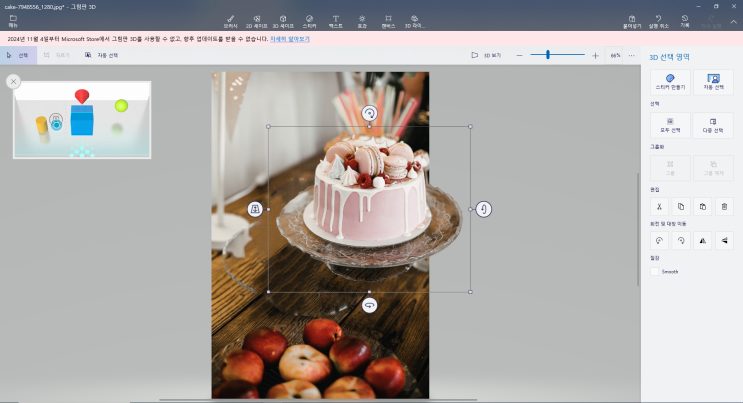The height and width of the screenshot is (403, 743).
Task: Open the learn more link in banner
Action: click(x=290, y=39)
